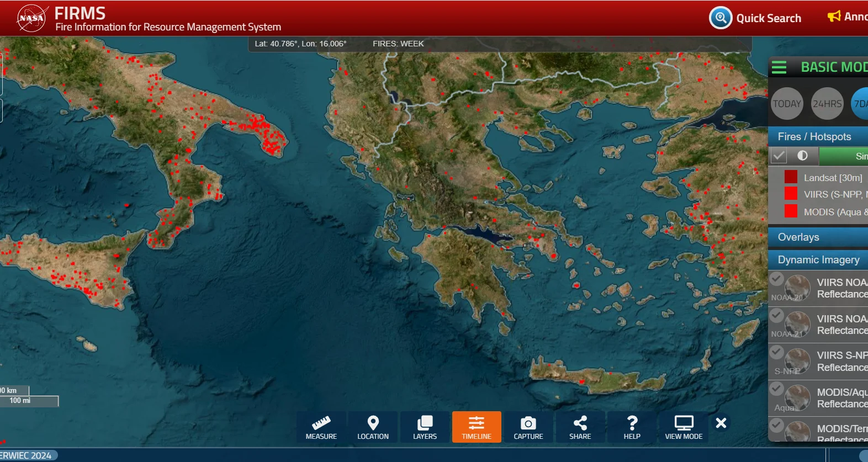
Task: Select the 24HRS time range
Action: point(828,104)
